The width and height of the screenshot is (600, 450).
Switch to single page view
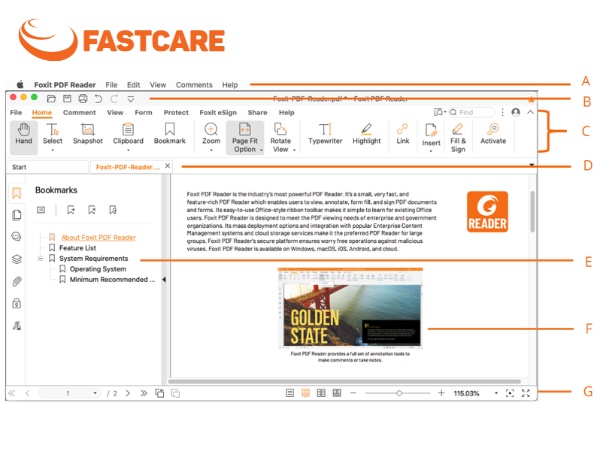[x=290, y=393]
